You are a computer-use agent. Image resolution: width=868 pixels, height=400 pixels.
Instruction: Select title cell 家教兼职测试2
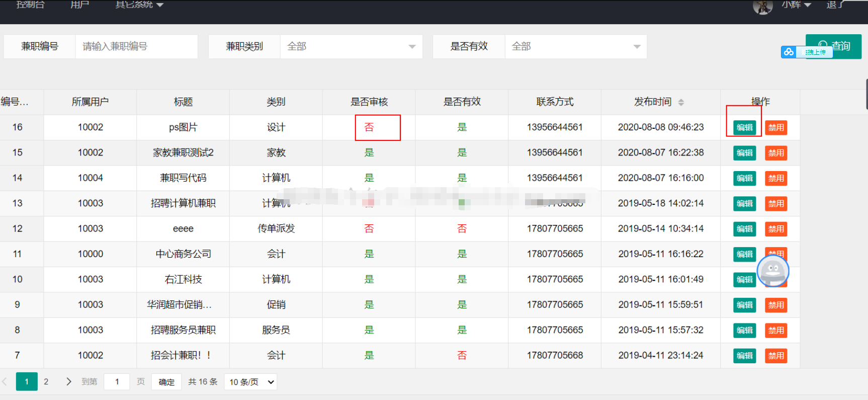tap(183, 152)
